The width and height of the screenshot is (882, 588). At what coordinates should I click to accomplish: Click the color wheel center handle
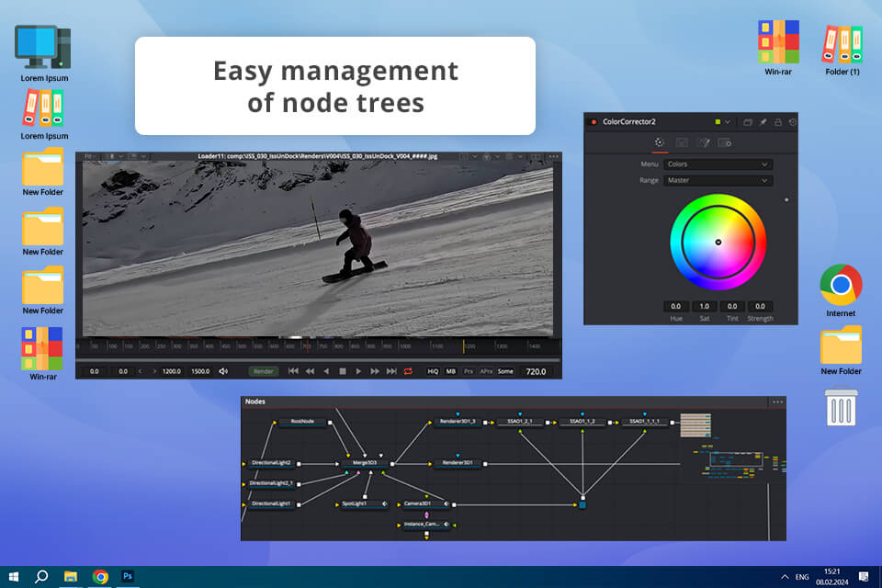tap(718, 242)
